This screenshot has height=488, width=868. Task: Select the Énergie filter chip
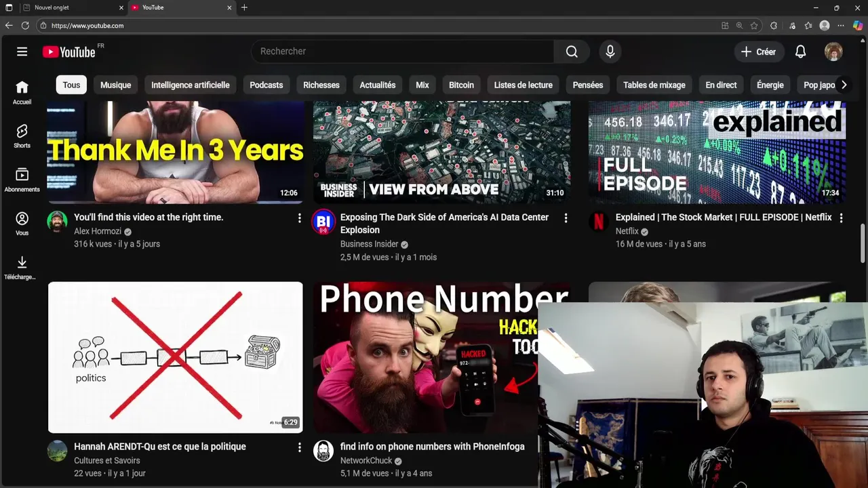(x=770, y=85)
